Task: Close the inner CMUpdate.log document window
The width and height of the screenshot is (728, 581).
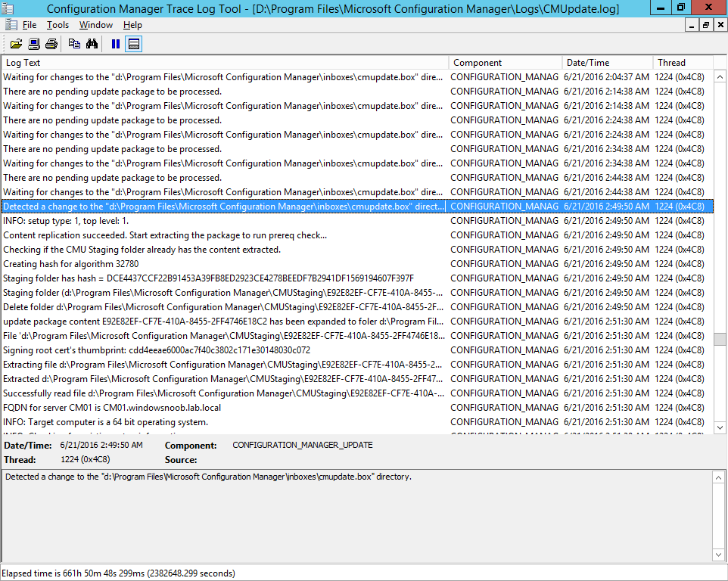Action: click(x=720, y=25)
